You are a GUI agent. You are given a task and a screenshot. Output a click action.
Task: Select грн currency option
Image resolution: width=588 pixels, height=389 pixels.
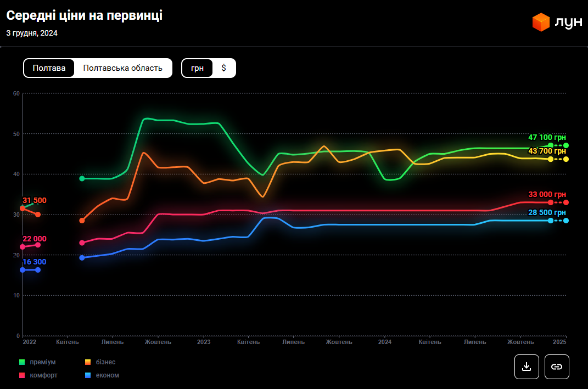197,68
